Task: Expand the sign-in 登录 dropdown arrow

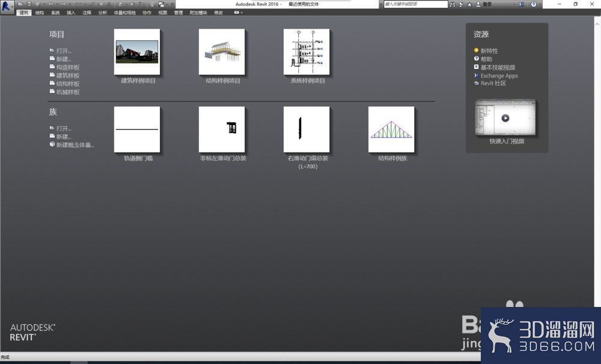Action: (x=514, y=4)
